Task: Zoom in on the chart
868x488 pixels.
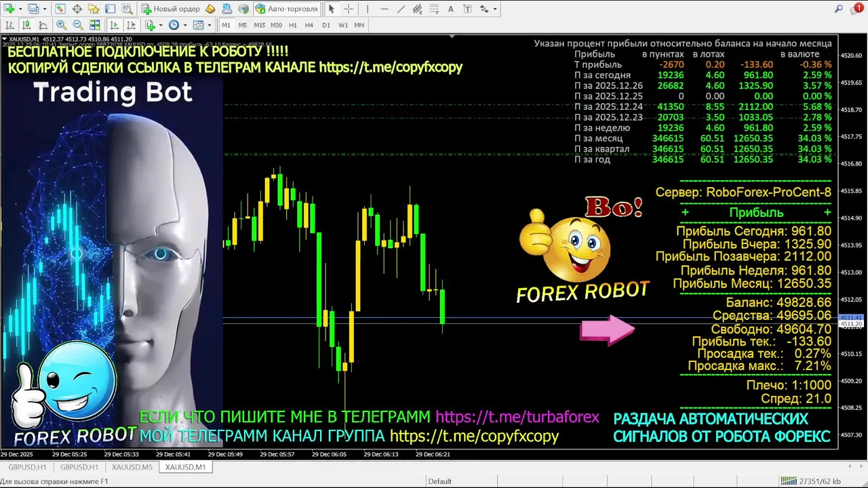Action: click(x=61, y=25)
